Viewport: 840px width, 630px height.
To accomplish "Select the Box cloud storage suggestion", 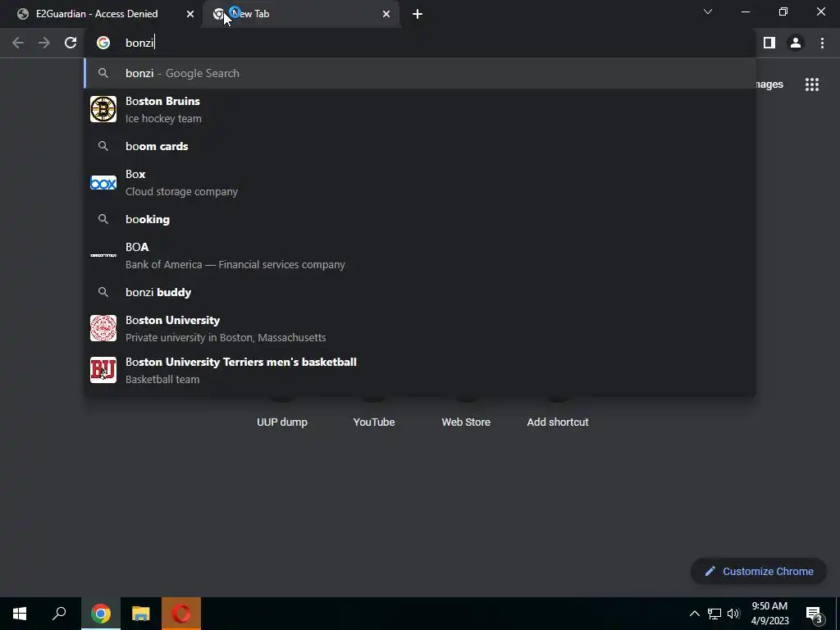I will 420,183.
